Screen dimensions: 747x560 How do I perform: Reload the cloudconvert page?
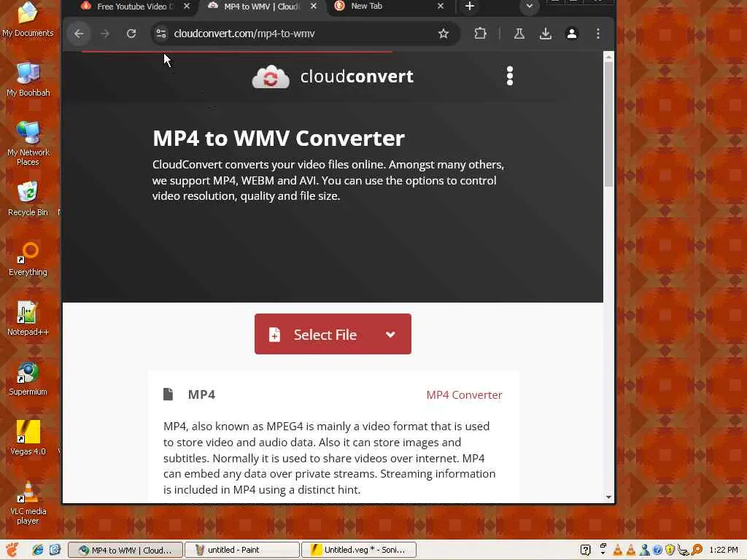click(x=131, y=34)
